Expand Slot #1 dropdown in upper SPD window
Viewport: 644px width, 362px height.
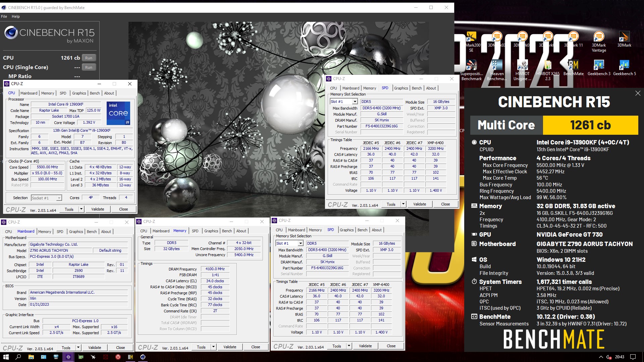[355, 102]
